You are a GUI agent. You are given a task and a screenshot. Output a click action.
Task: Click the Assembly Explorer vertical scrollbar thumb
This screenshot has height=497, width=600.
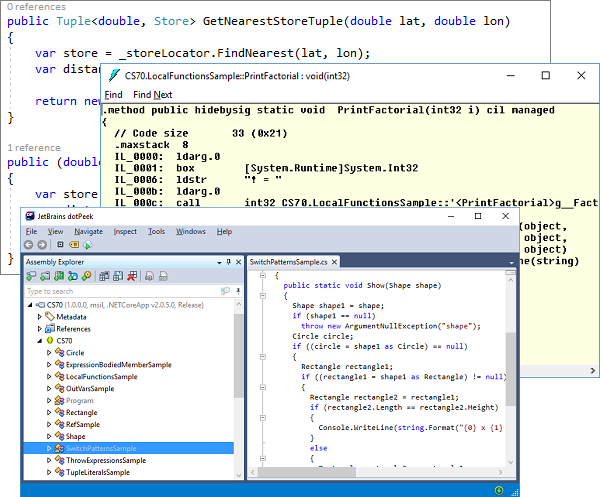tap(238, 356)
